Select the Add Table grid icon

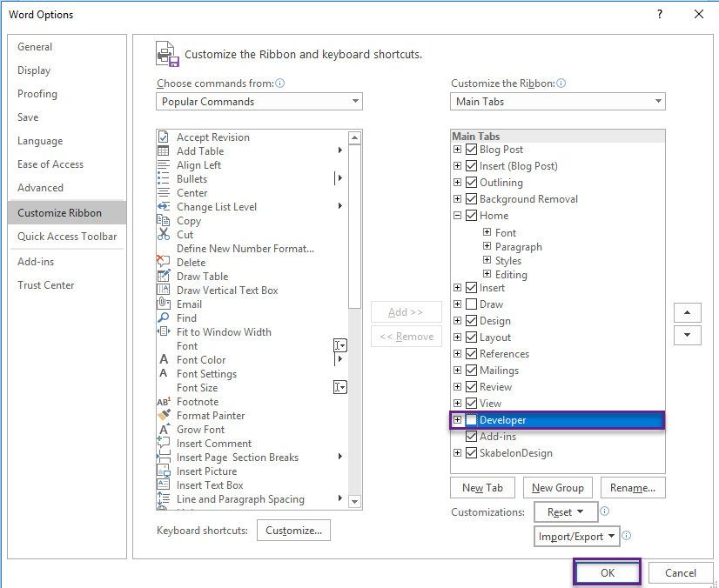[164, 150]
